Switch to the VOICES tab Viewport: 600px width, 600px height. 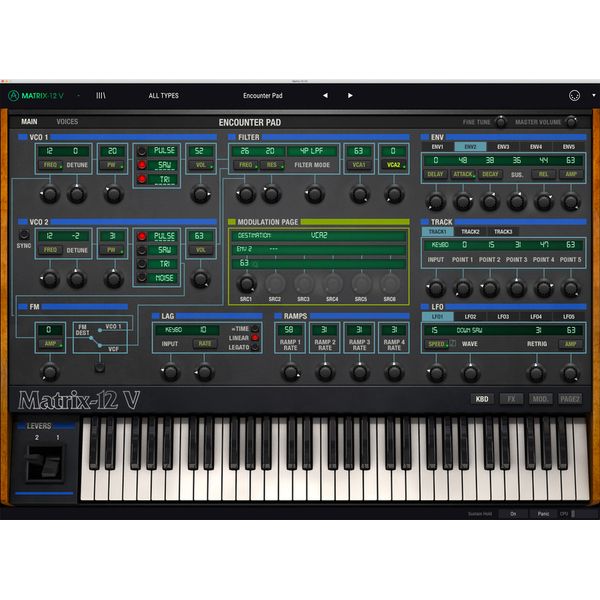tap(67, 122)
